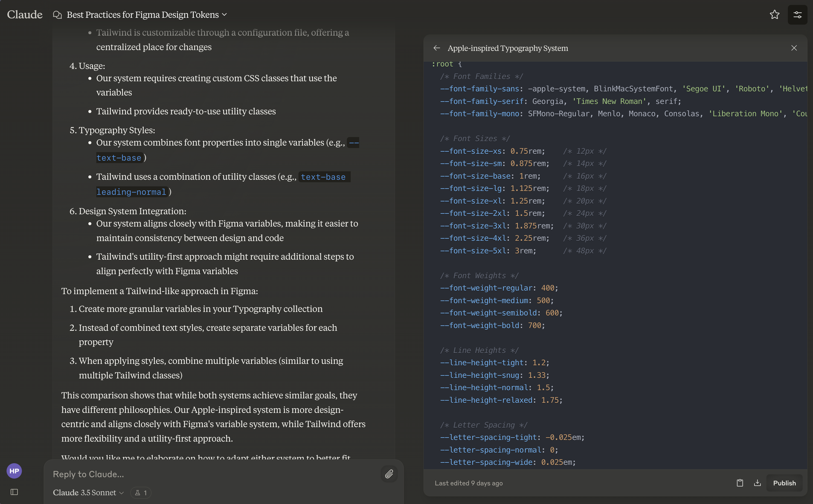The width and height of the screenshot is (813, 504).
Task: Star this conversation
Action: [x=774, y=15]
